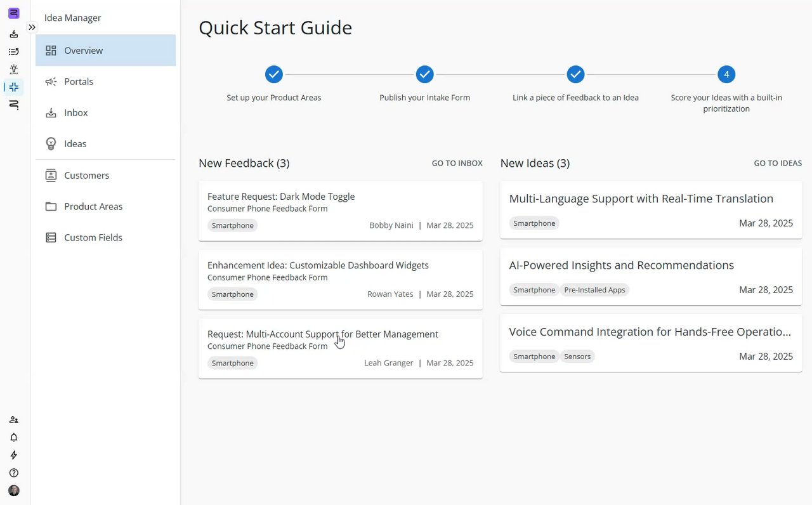Click step 4 circle in Quick Start Guide

pyautogui.click(x=726, y=75)
